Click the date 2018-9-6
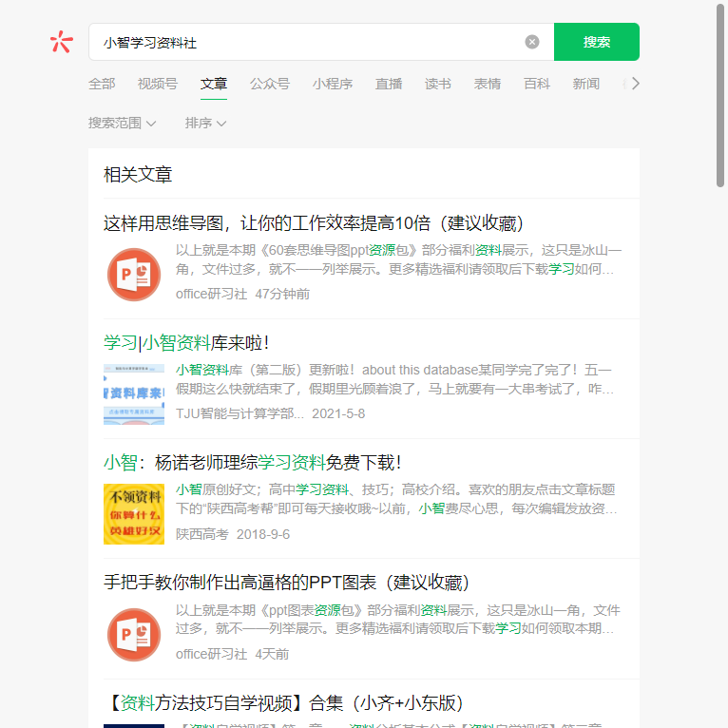 (x=263, y=534)
